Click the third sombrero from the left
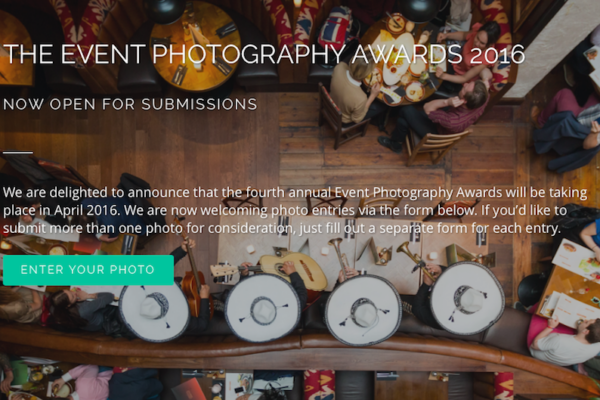600x400 pixels. click(362, 310)
